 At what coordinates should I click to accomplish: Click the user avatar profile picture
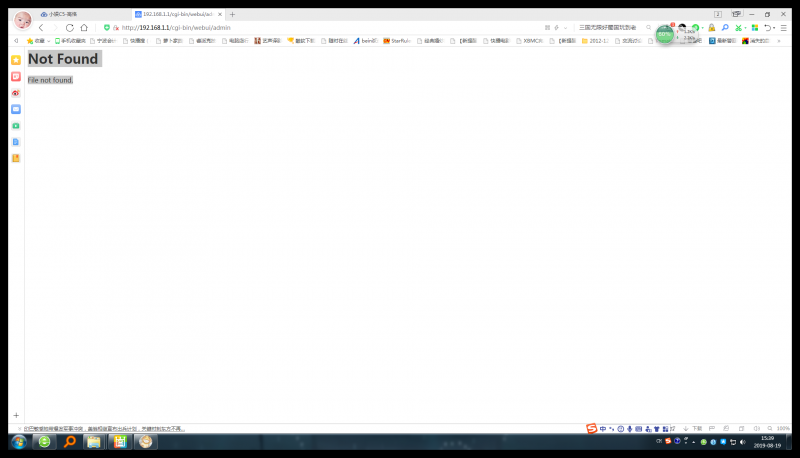22,20
